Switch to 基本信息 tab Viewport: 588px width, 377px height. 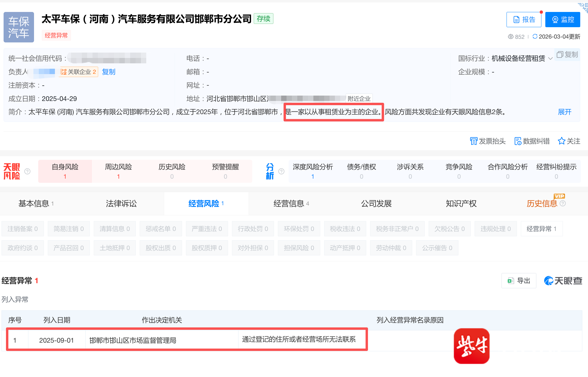coord(36,204)
